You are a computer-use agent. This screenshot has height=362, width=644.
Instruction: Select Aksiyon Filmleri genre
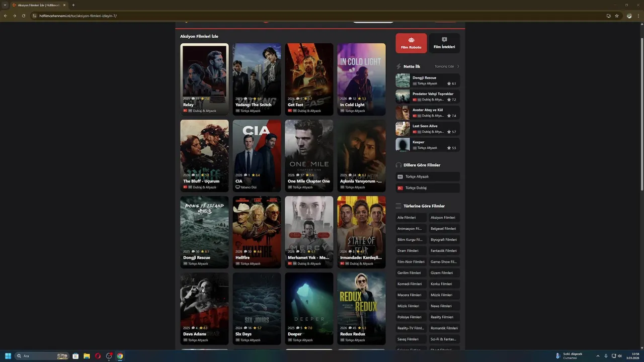pyautogui.click(x=444, y=218)
